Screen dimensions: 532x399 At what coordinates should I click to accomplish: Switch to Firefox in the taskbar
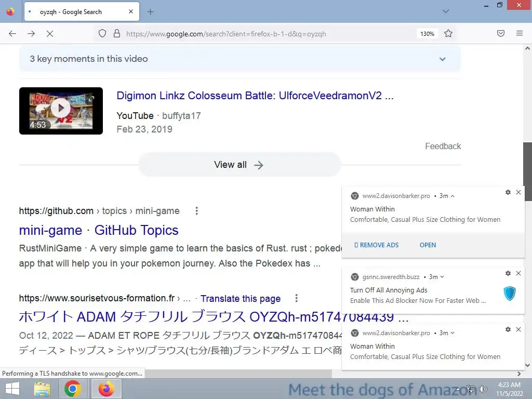pos(106,389)
